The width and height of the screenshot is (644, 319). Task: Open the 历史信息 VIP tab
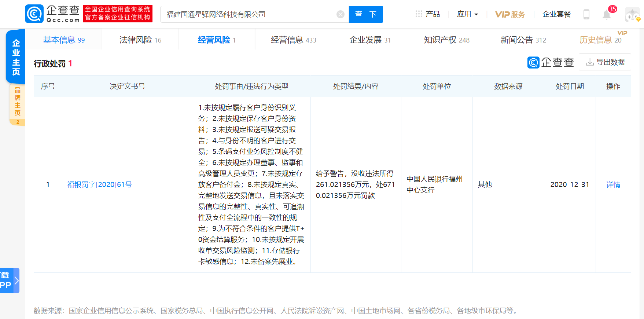[600, 40]
